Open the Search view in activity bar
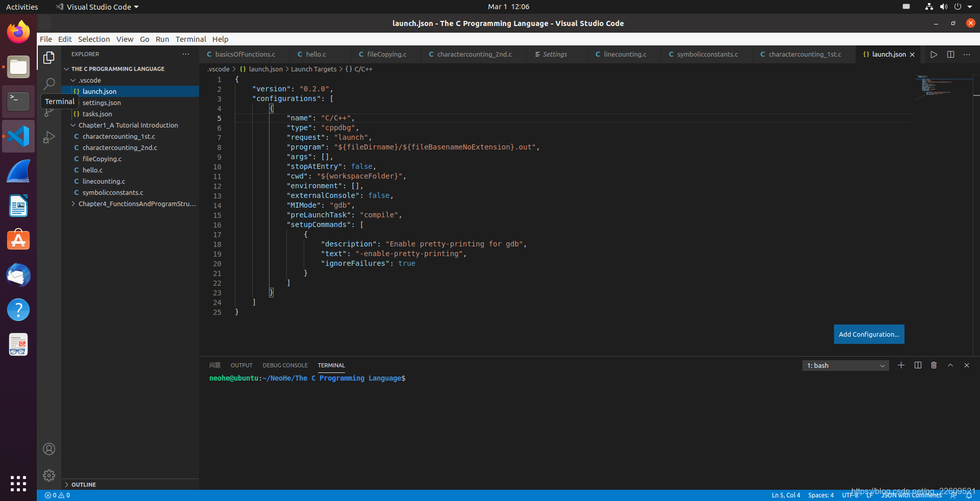The height and width of the screenshot is (501, 980). coord(49,84)
